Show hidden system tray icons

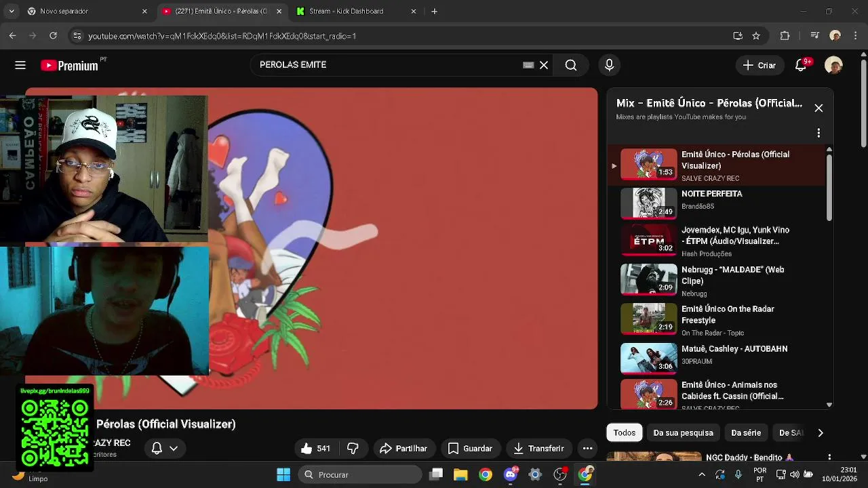pos(702,474)
